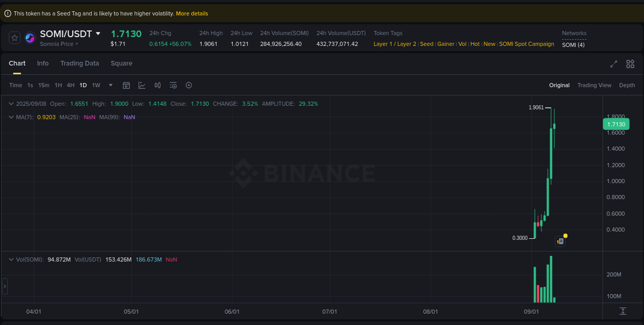Collapse the OHLC info row chevron
The height and width of the screenshot is (325, 644).
11,104
